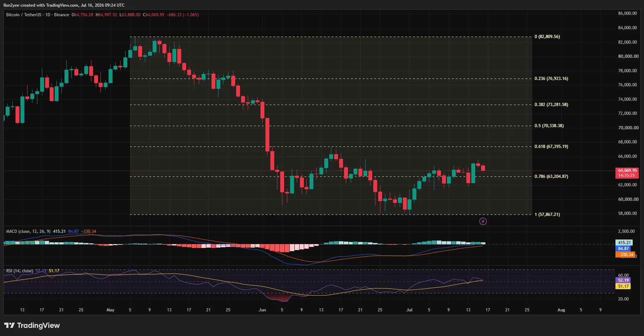
Task: Click the Jul label on the time axis
Action: point(409,310)
